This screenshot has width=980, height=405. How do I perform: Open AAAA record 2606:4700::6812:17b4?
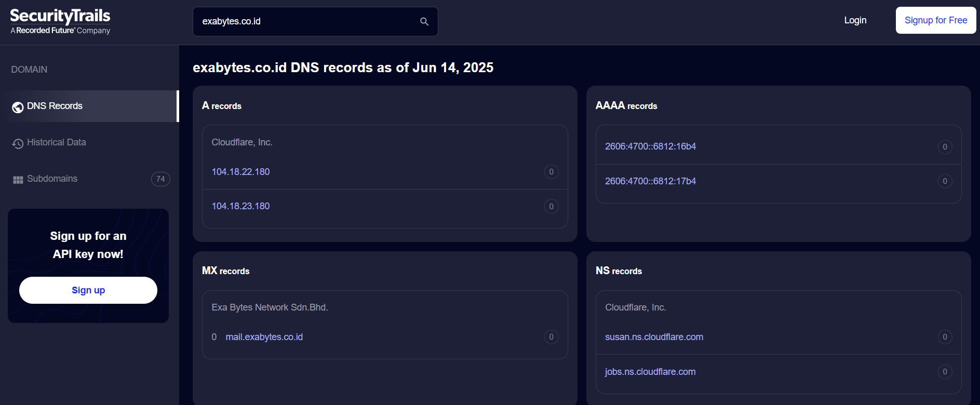[x=650, y=181]
